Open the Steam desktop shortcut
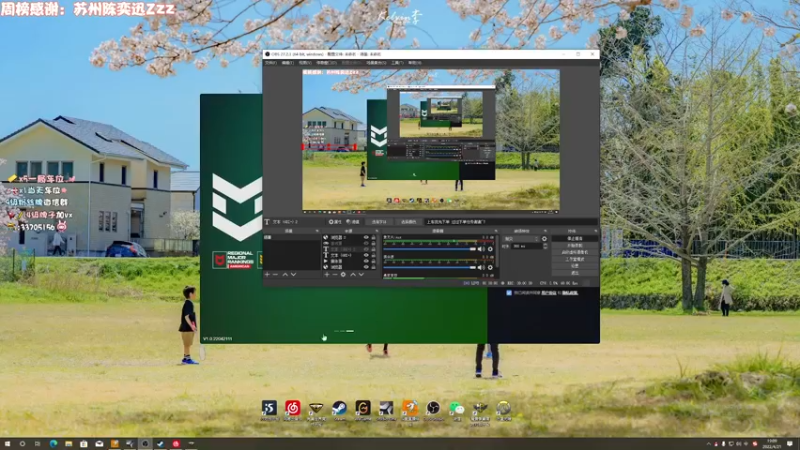 point(339,408)
